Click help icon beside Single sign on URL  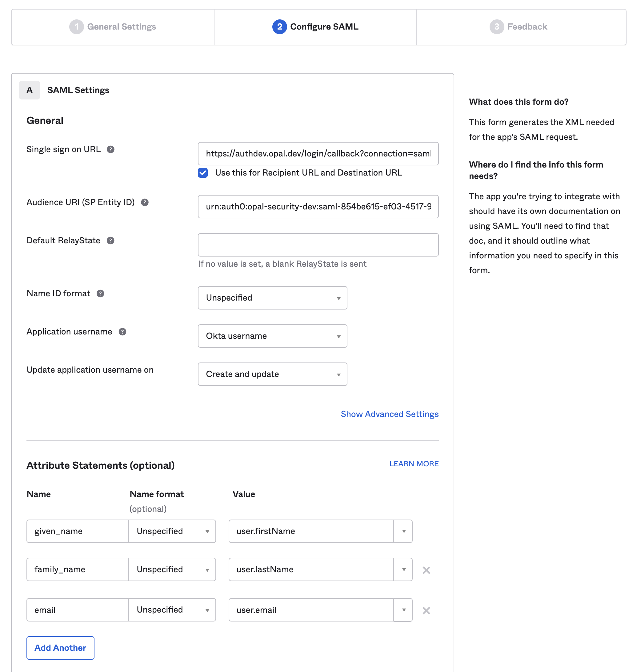tap(110, 149)
